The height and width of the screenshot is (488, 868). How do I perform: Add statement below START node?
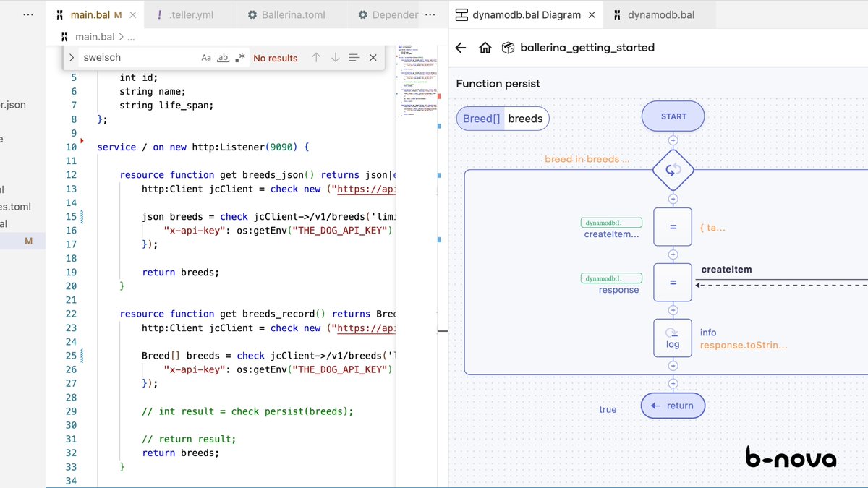coord(673,140)
